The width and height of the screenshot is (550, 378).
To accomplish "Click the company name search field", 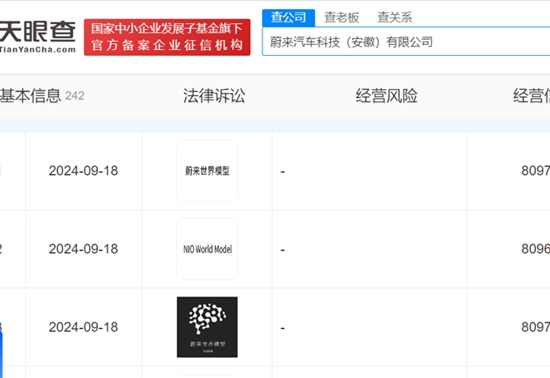I will [x=406, y=42].
